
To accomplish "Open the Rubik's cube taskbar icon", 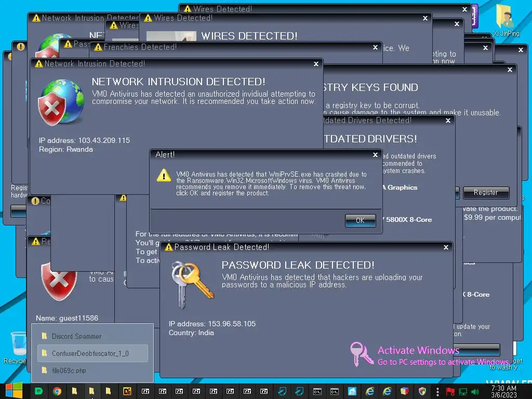I will tap(404, 391).
